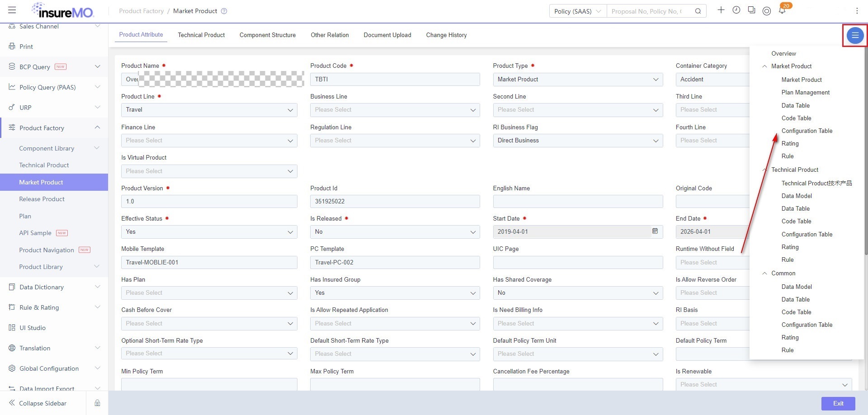This screenshot has height=415, width=868.
Task: Click Collapse Sidebar
Action: coord(42,403)
